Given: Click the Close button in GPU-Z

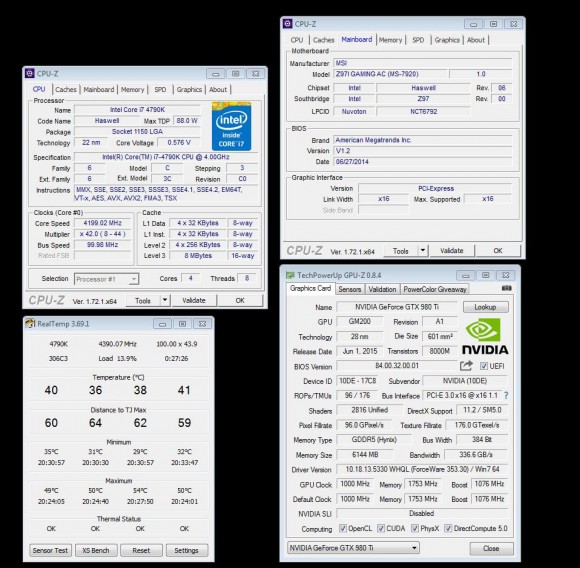Looking at the screenshot, I should coord(491,548).
